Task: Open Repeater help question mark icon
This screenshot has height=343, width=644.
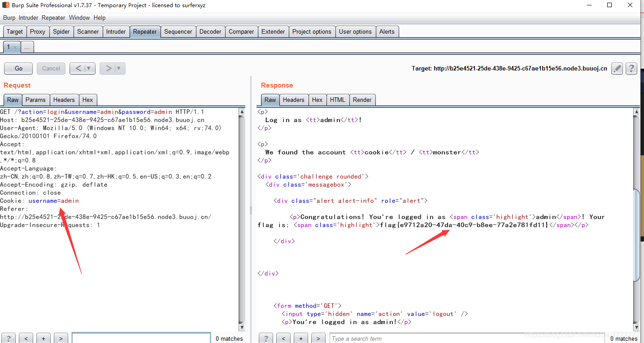Action: click(x=631, y=68)
